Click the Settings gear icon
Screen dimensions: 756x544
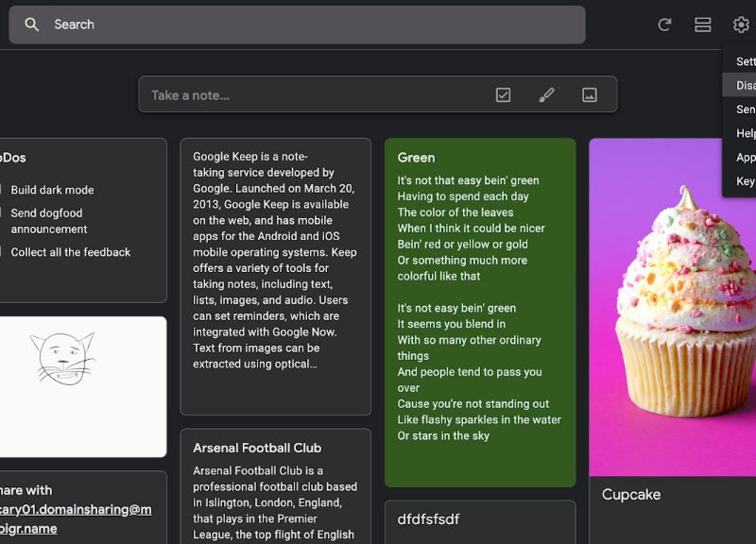click(741, 25)
